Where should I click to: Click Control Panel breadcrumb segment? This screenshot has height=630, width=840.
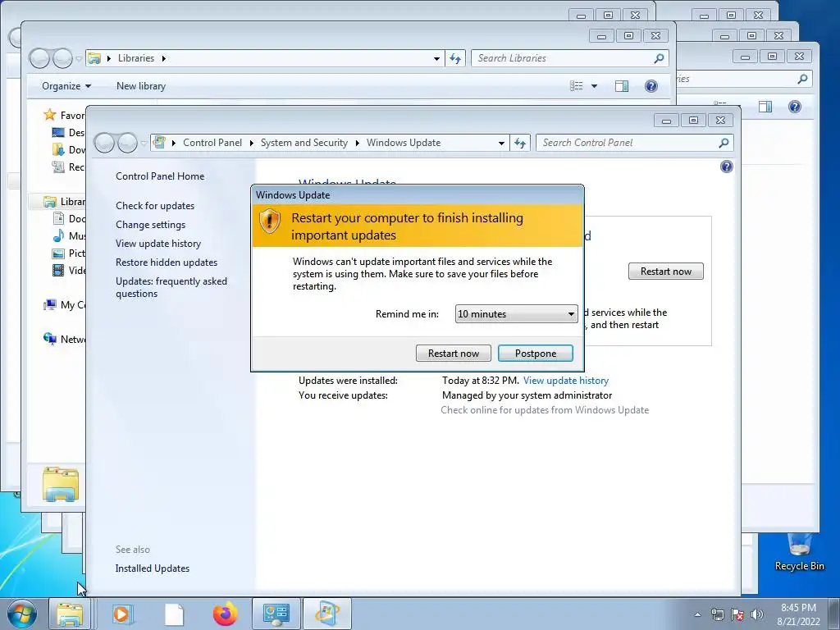tap(212, 143)
